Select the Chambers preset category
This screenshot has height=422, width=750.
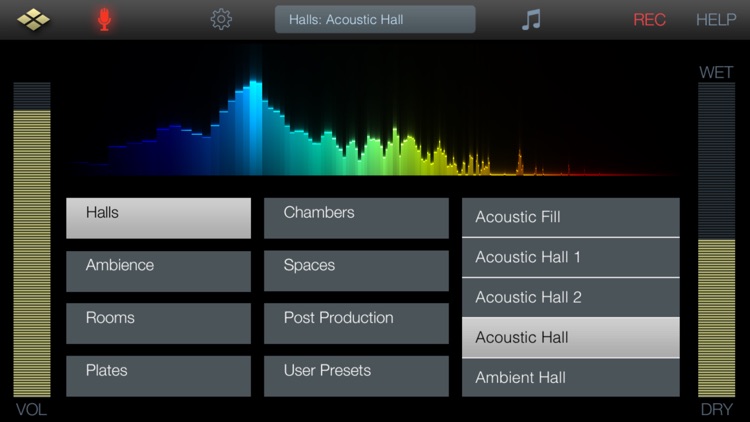coord(356,218)
